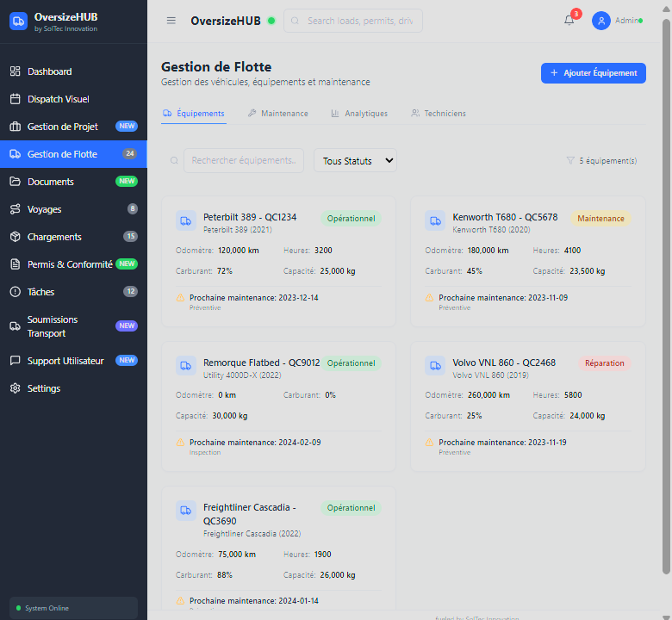672x620 pixels.
Task: Switch to the Équipements tab
Action: [194, 113]
